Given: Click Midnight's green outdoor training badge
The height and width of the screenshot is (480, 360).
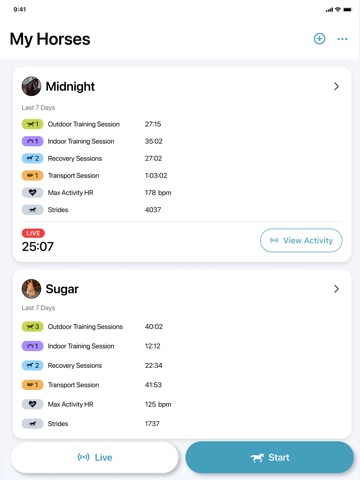Looking at the screenshot, I should [32, 124].
